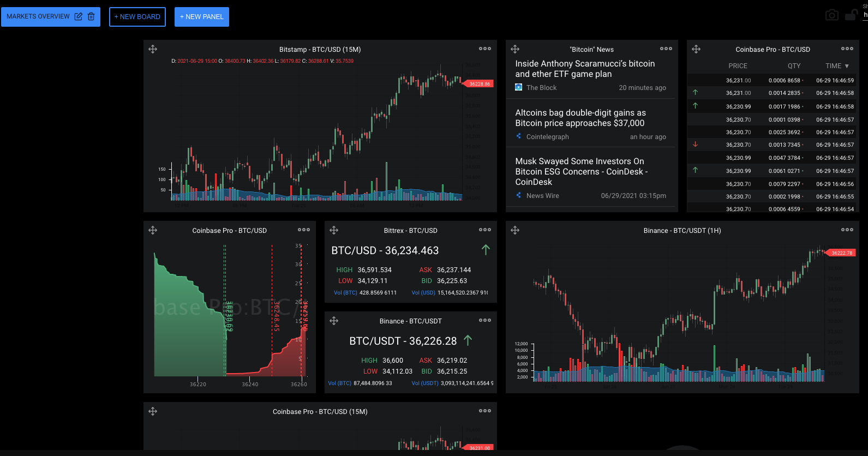Image resolution: width=868 pixels, height=456 pixels.
Task: Open options menu of Binance BTC/USDT ticker panel
Action: tap(485, 320)
